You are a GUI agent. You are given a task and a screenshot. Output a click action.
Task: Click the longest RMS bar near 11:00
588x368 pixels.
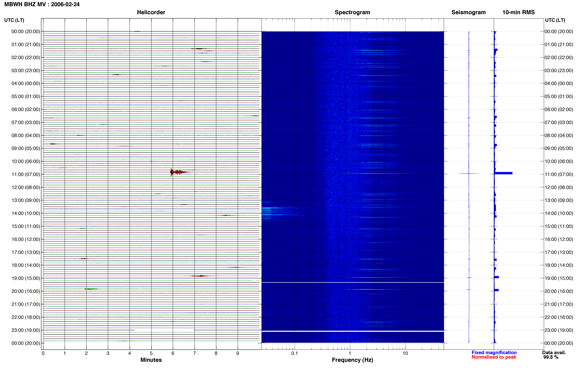coord(503,173)
